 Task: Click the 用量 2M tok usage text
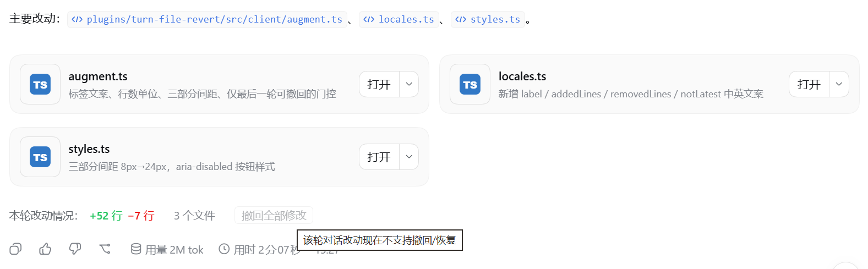174,250
